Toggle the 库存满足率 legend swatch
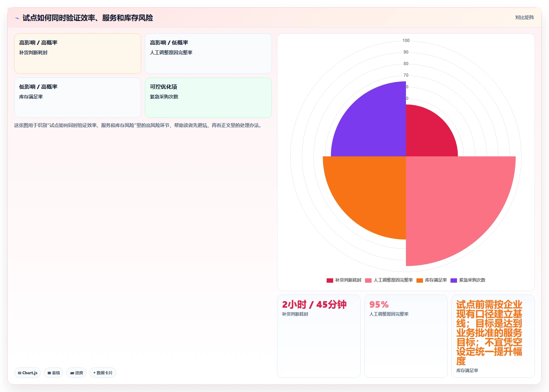The height and width of the screenshot is (392, 549). coord(420,280)
